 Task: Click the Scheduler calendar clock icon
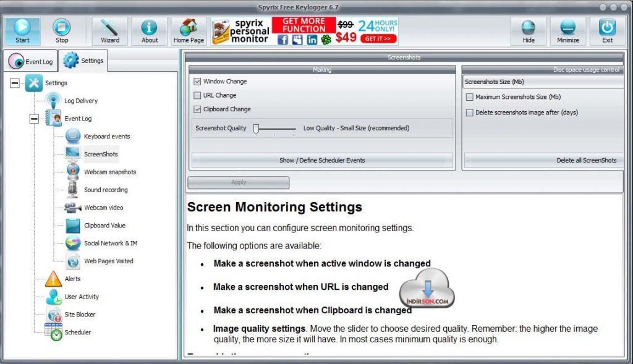pyautogui.click(x=54, y=332)
